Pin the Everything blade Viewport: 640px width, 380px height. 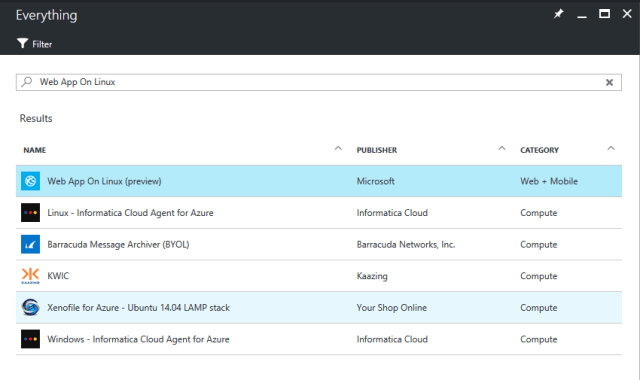click(558, 14)
